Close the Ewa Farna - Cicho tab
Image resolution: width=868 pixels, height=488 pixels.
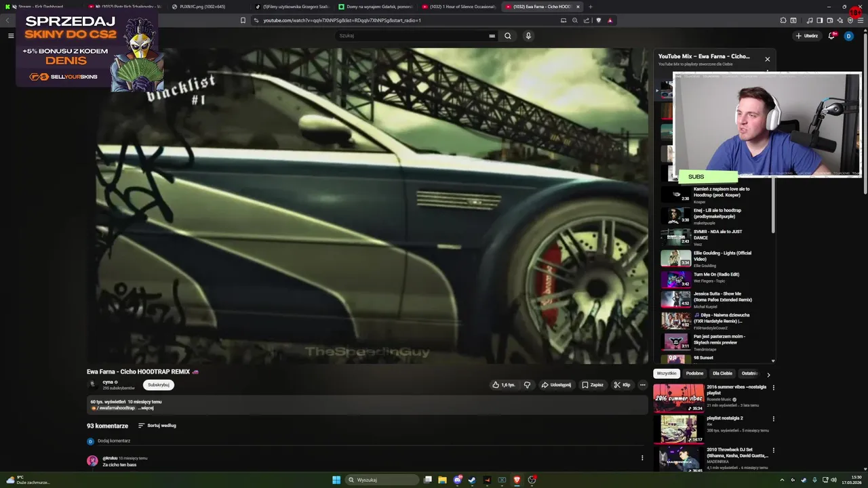pyautogui.click(x=578, y=7)
